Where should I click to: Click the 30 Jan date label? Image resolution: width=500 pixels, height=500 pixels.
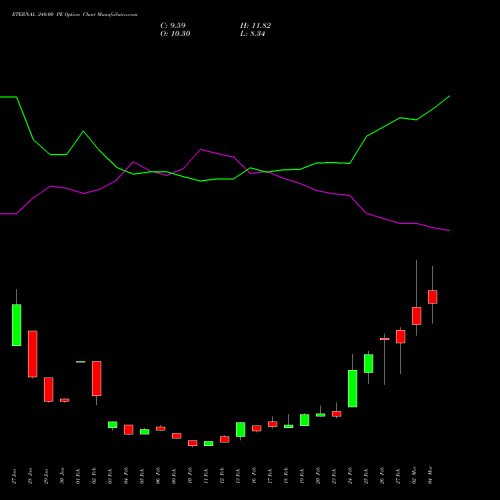point(63,476)
